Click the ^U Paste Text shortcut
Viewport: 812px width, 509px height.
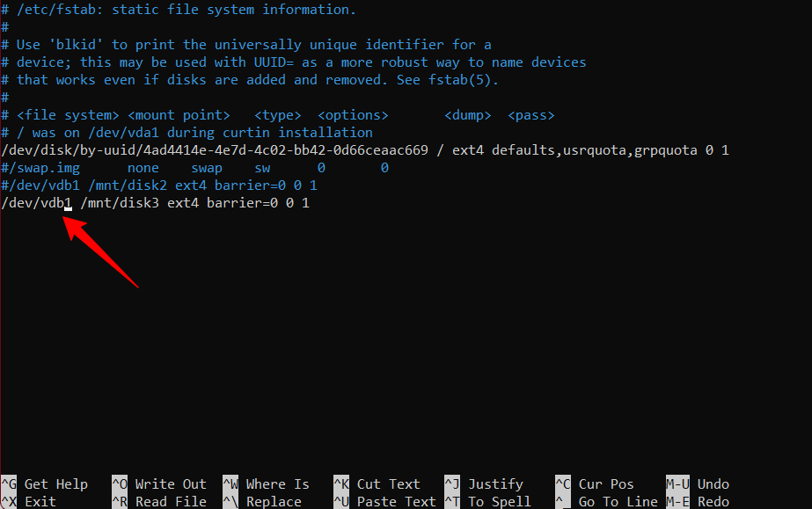click(384, 501)
